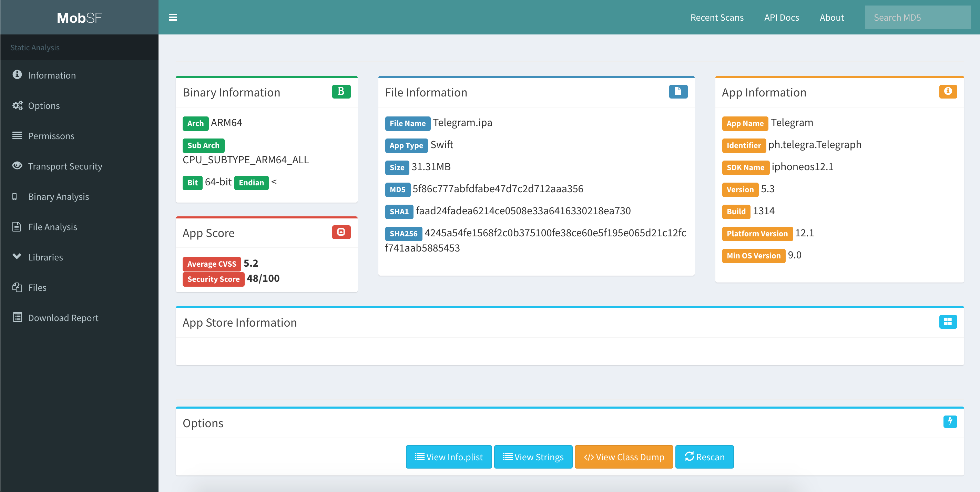Click identifier ph.telegra.Telegraph

tap(815, 145)
